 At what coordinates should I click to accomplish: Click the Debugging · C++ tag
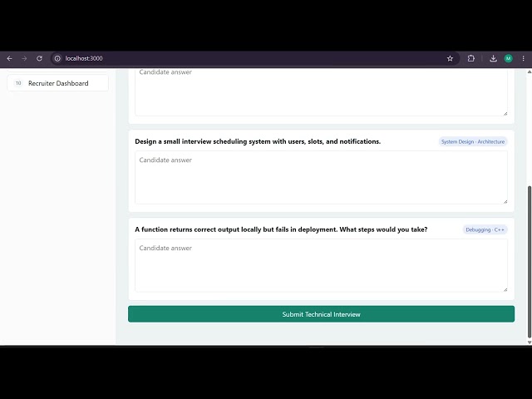(x=485, y=229)
